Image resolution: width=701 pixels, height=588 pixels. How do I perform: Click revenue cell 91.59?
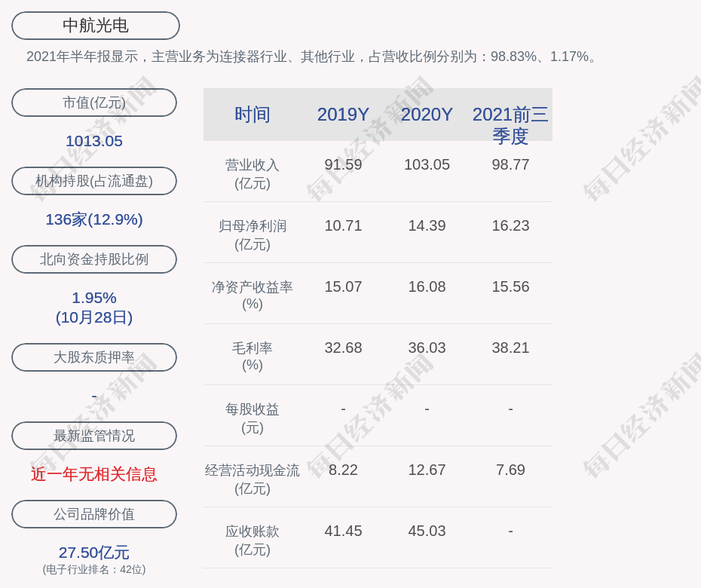click(x=344, y=164)
